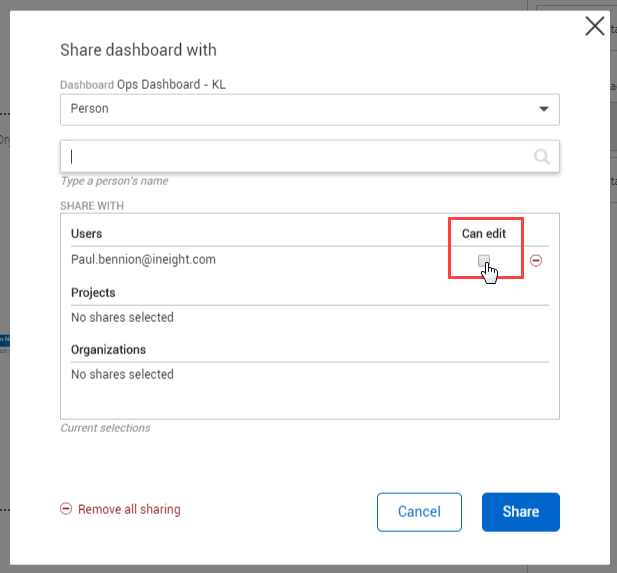Screen dimensions: 617x573
Task: Click the magnifier search icon
Action: coord(542,156)
